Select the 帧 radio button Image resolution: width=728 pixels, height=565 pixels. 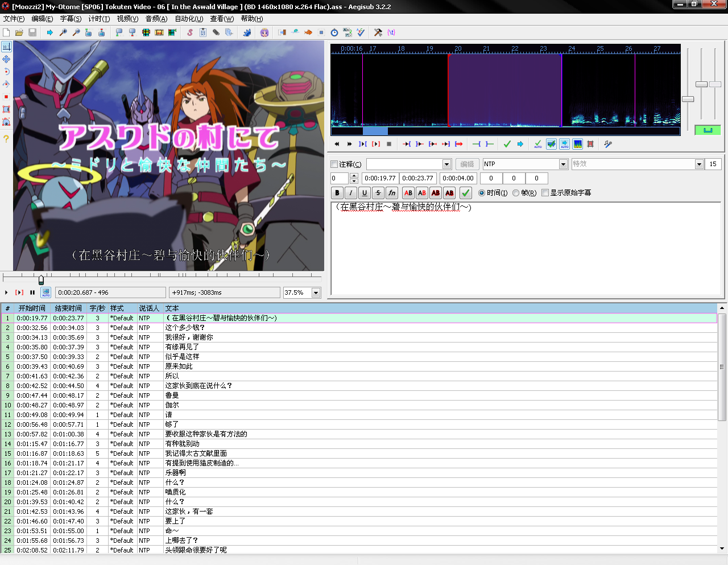[x=516, y=193]
